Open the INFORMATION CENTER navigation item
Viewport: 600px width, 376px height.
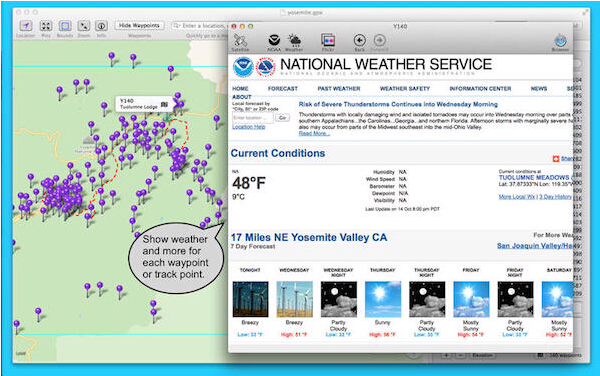point(480,89)
